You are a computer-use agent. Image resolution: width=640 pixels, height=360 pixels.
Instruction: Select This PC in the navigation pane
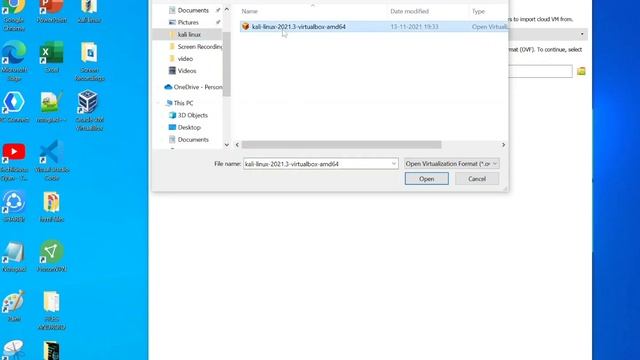(183, 103)
